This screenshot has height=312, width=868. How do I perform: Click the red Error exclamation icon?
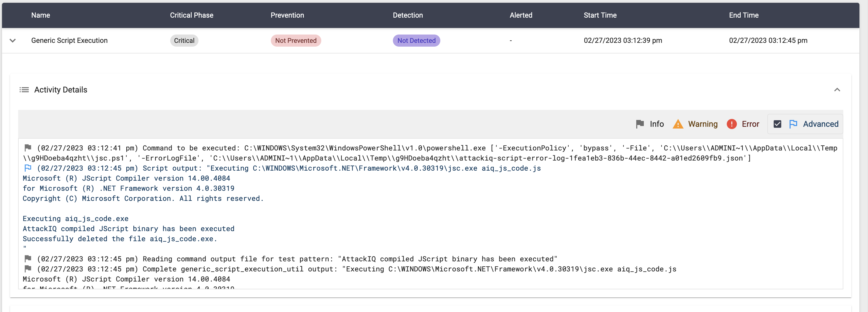(x=732, y=124)
